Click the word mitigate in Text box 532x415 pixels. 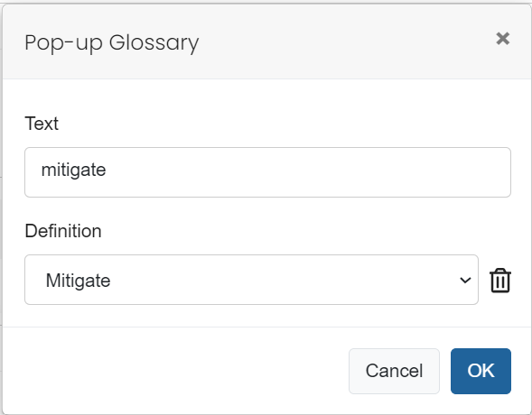pyautogui.click(x=74, y=171)
